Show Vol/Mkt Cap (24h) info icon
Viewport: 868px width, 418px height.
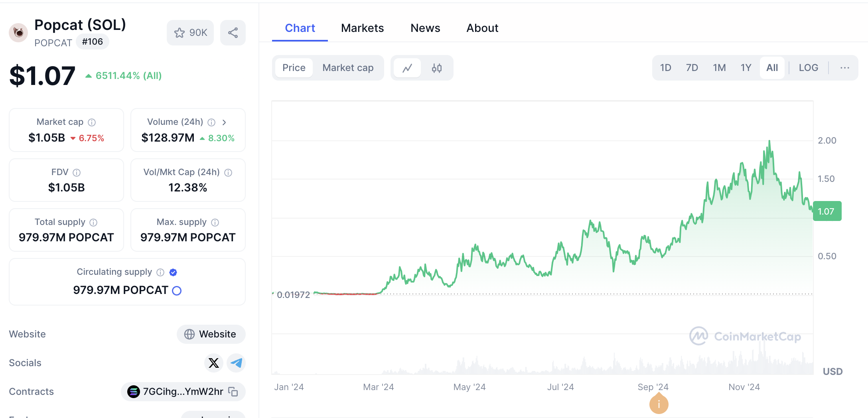tap(228, 172)
